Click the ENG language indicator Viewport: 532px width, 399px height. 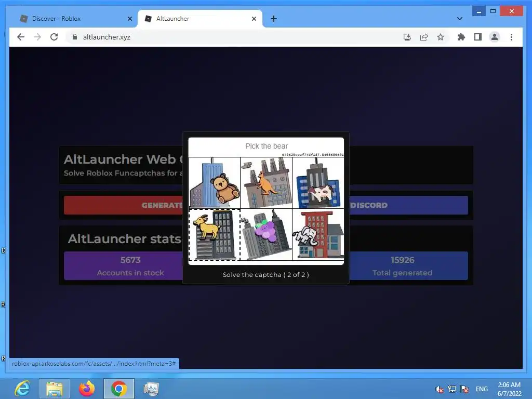[482, 389]
